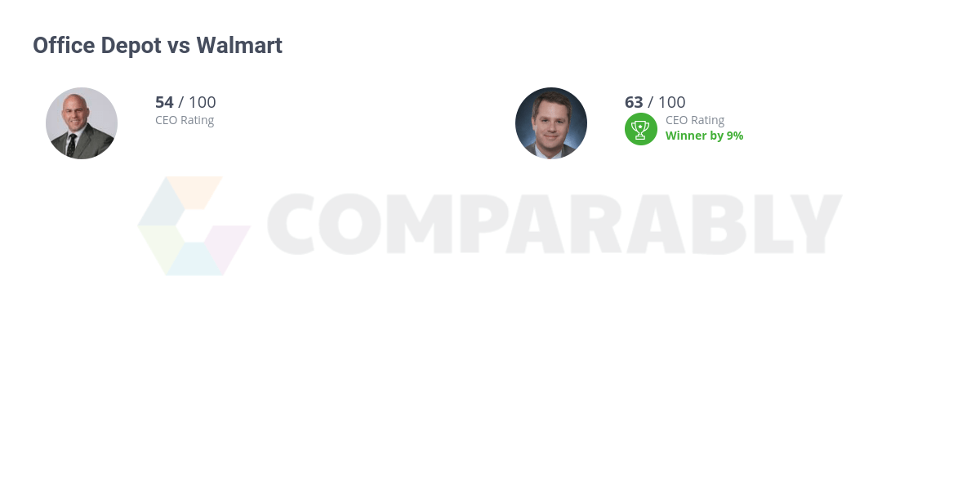This screenshot has height=490, width=980.
Task: Click the COMPARABLY watermark wordmark
Action: click(x=555, y=225)
